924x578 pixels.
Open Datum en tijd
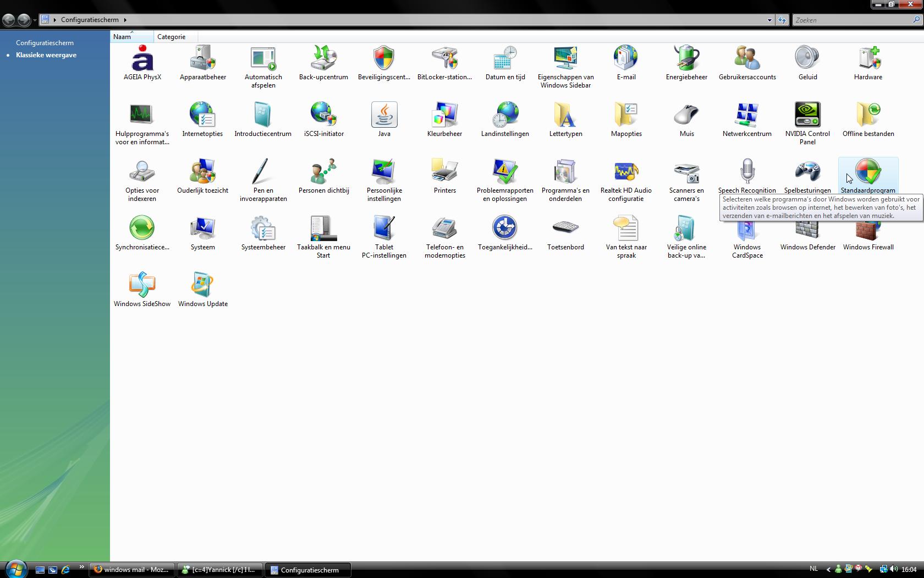pos(505,64)
